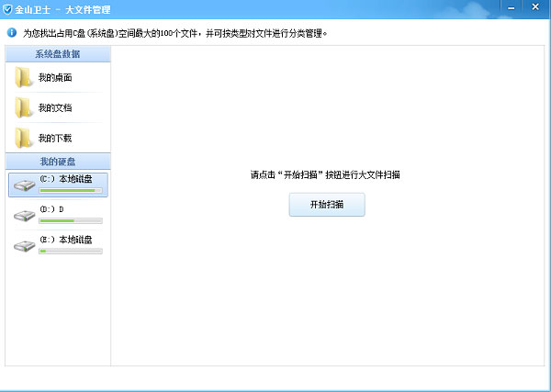Viewport: 551px width, 392px height.
Task: Select the (C:) 本地磁盘 label
Action: 67,179
